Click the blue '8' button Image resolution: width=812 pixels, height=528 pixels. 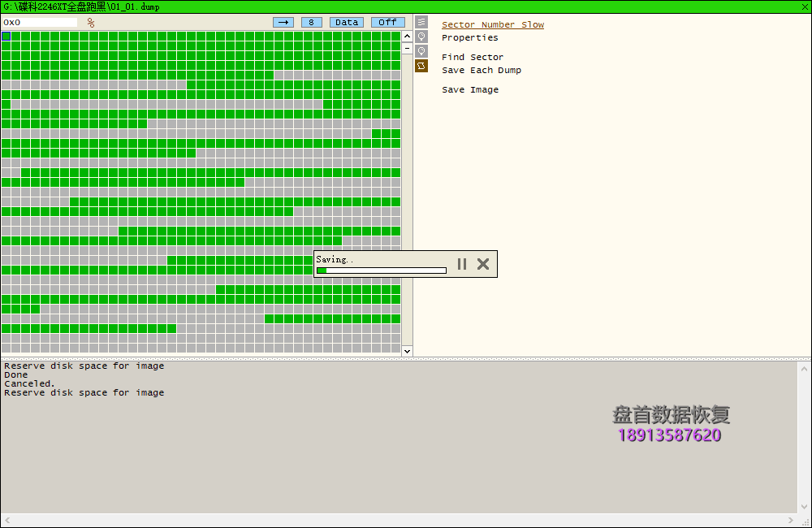pos(311,22)
